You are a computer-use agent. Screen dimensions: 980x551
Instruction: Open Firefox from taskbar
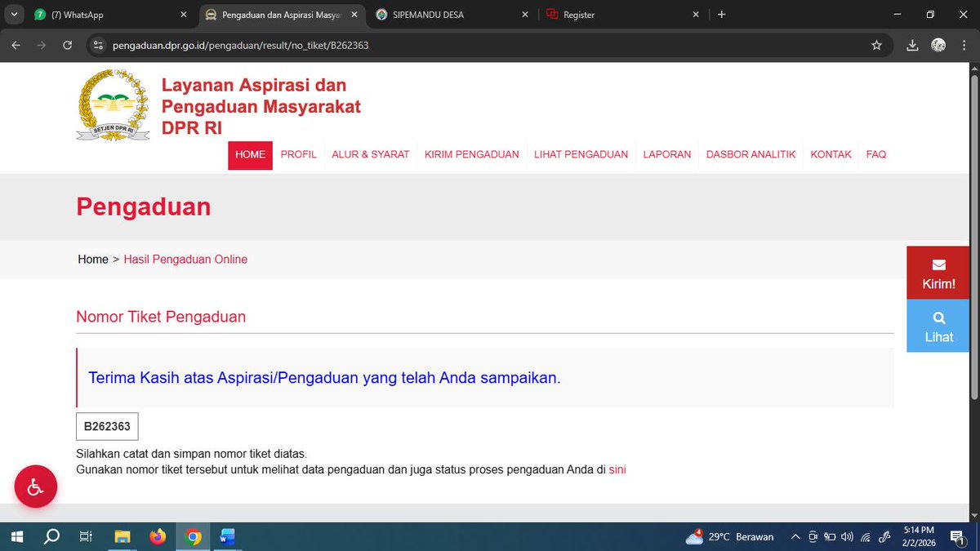158,537
